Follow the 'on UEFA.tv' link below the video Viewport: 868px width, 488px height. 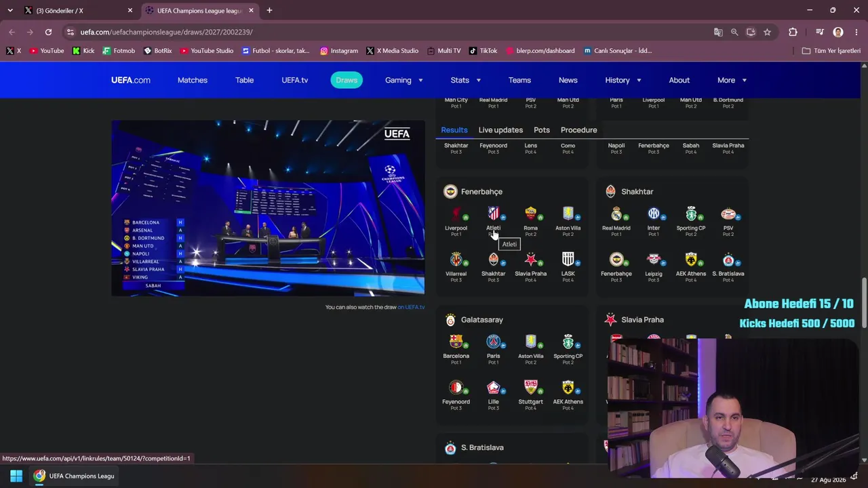pyautogui.click(x=411, y=307)
